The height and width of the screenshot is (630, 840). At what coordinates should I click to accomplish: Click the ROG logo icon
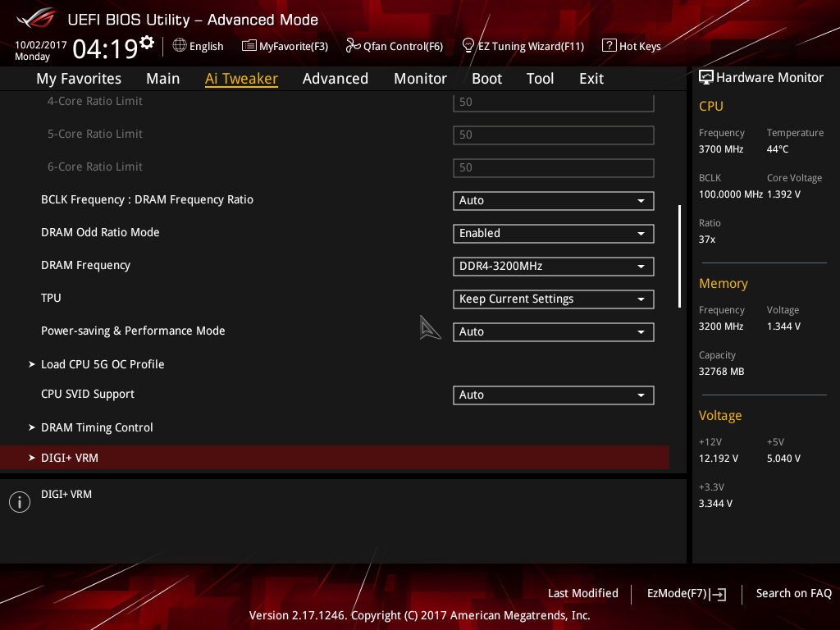coord(36,18)
